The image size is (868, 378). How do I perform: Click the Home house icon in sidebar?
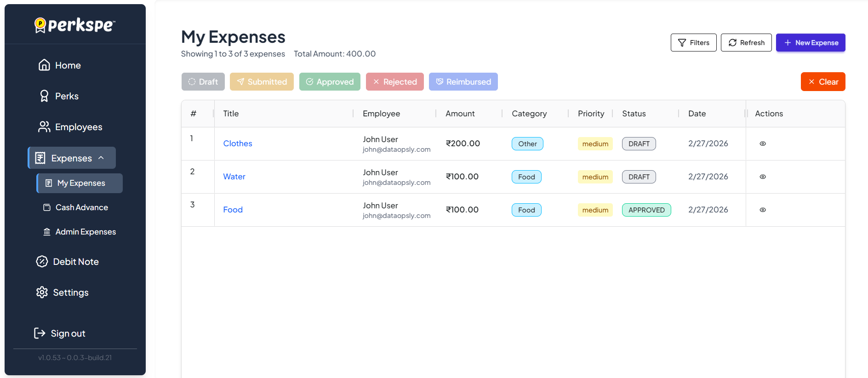coord(44,65)
